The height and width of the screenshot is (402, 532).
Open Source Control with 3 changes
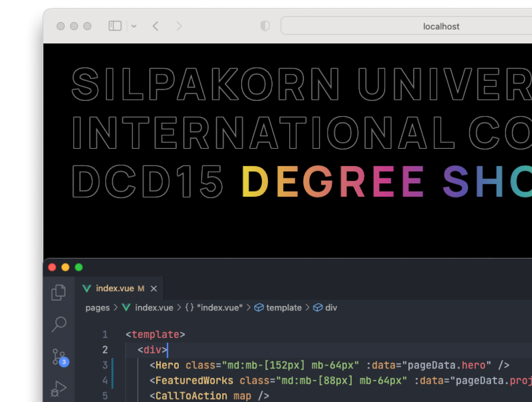[x=61, y=358]
